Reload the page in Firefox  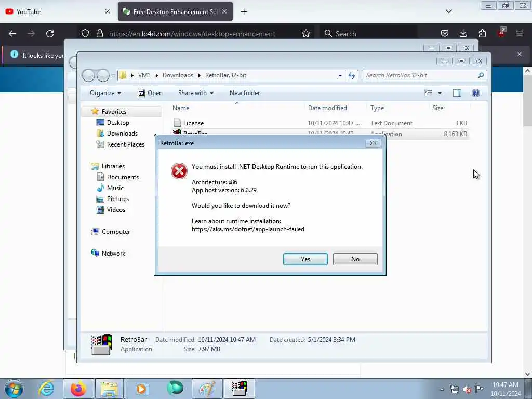[x=50, y=34]
